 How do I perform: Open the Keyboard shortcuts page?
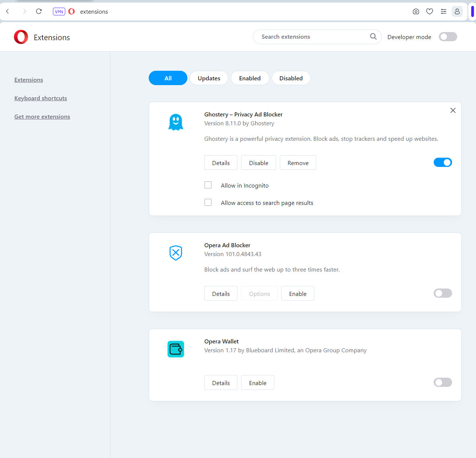click(40, 98)
